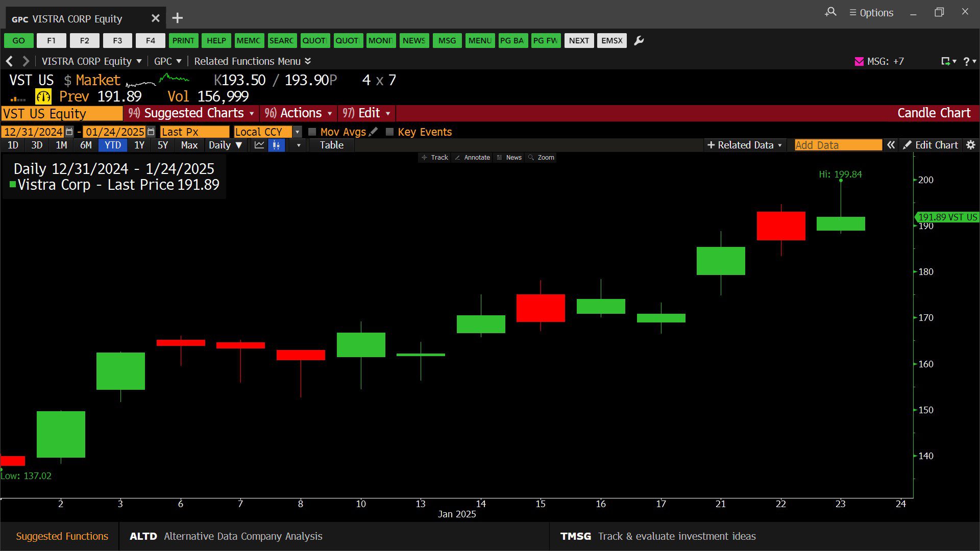Open the Local CCY currency dropdown
The height and width of the screenshot is (551, 980).
coord(298,132)
